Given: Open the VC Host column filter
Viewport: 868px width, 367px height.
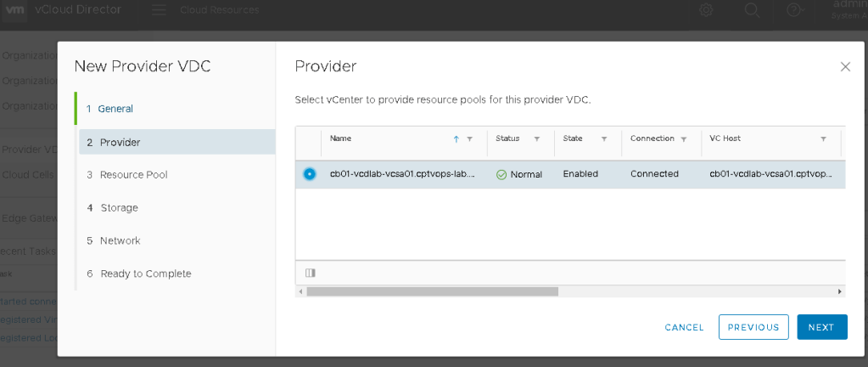Looking at the screenshot, I should pos(823,138).
